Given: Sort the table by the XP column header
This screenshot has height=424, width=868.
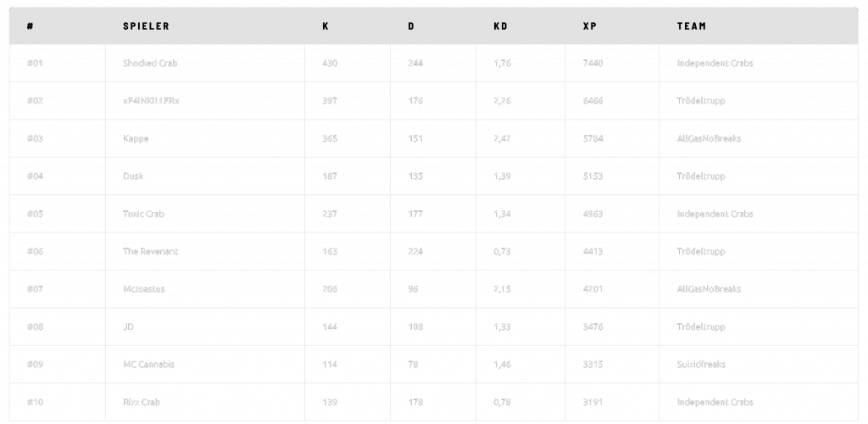Looking at the screenshot, I should click(x=590, y=26).
